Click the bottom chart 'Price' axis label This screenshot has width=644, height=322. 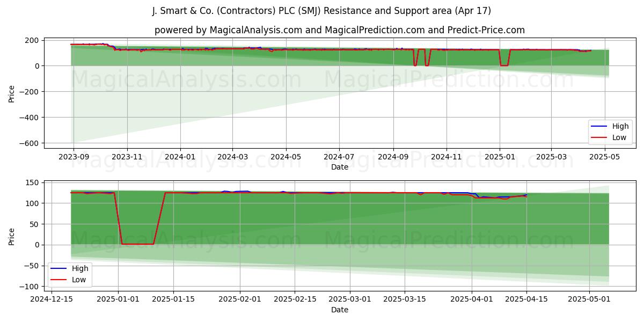coord(12,236)
